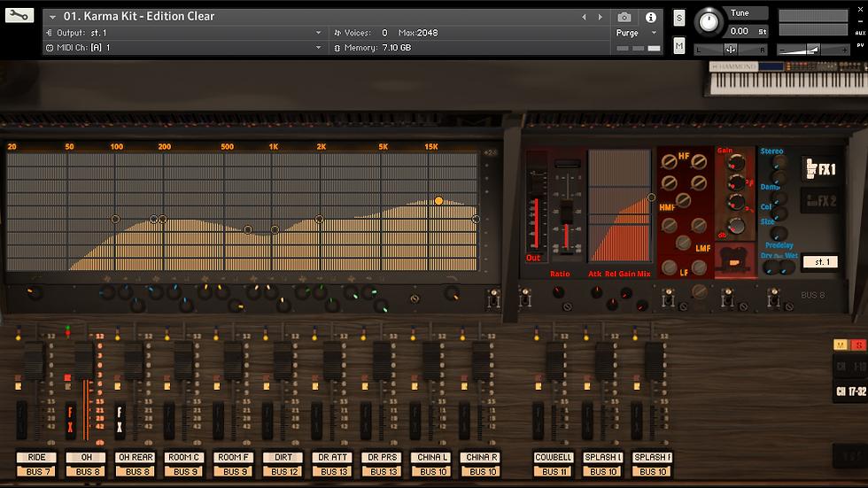868x488 pixels.
Task: Click the compressor Ratio knob
Action: point(558,291)
